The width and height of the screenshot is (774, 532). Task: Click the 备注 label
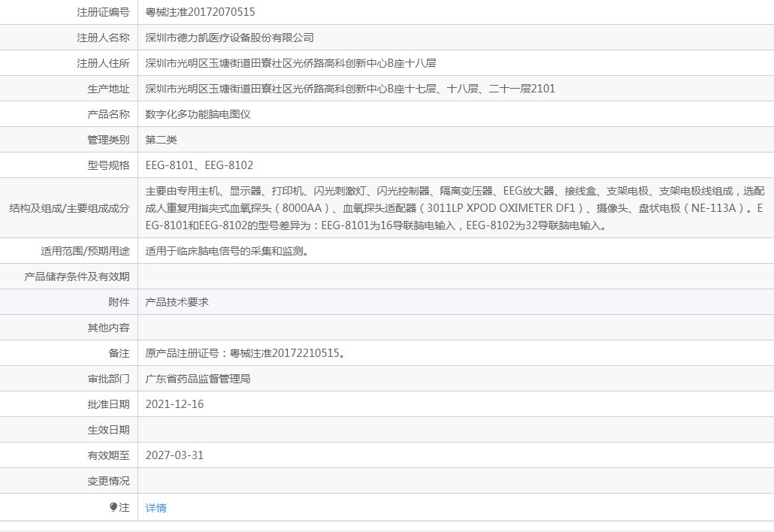(x=119, y=353)
